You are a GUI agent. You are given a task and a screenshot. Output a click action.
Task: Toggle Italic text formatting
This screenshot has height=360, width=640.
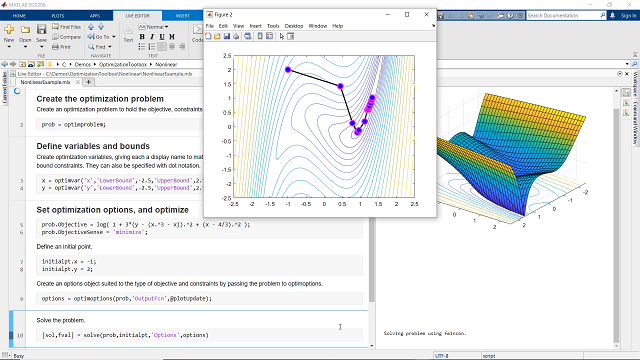click(152, 37)
